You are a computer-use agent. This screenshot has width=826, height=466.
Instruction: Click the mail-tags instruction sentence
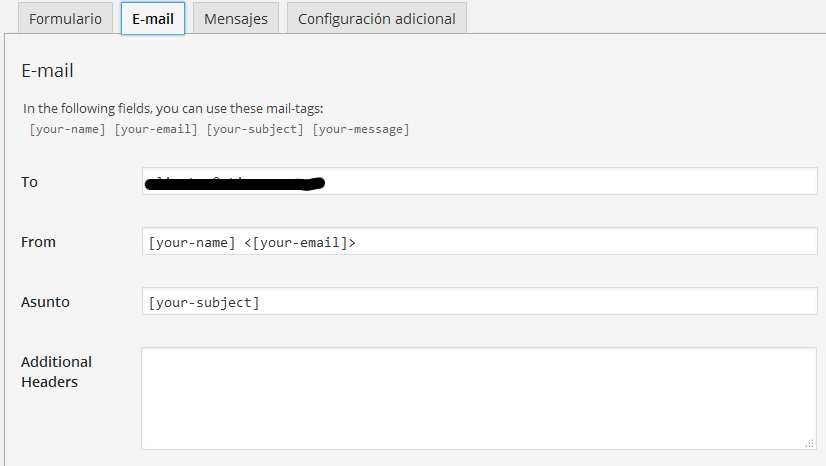click(173, 108)
